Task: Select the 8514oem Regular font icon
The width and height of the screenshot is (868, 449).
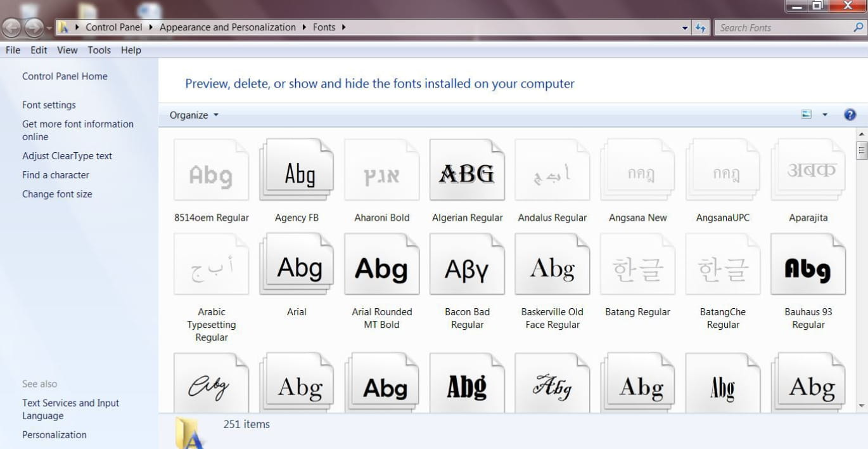Action: point(211,171)
